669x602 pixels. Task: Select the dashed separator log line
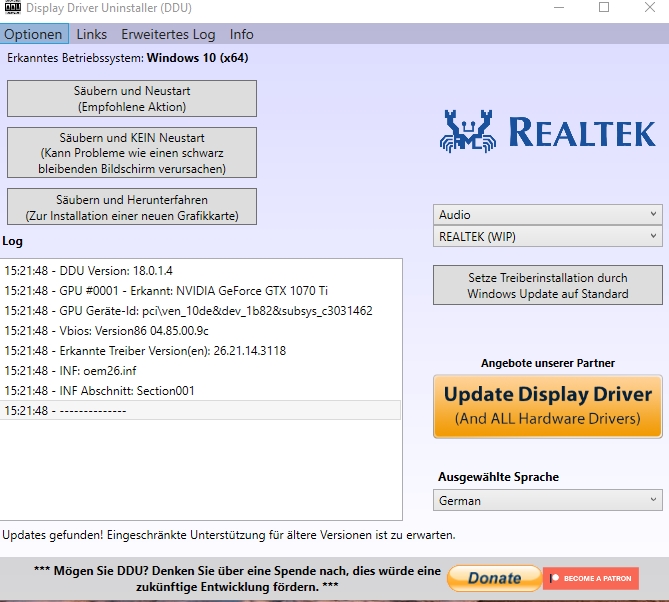pyautogui.click(x=201, y=410)
